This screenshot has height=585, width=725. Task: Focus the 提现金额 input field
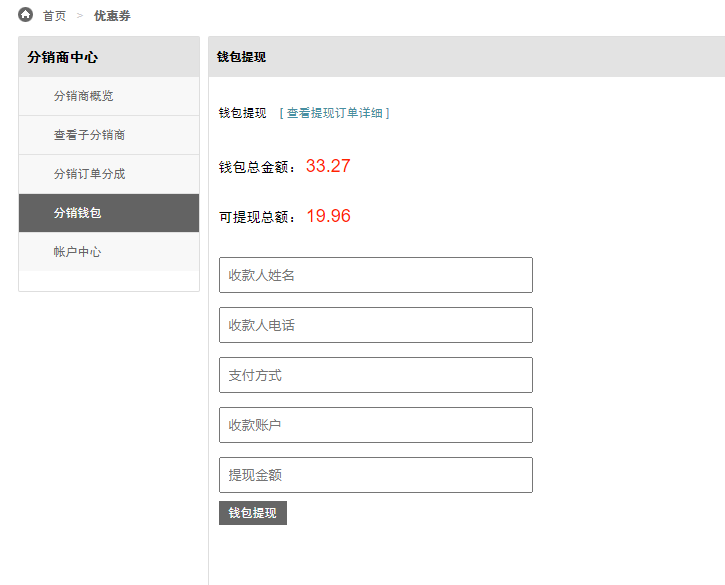[x=376, y=475]
